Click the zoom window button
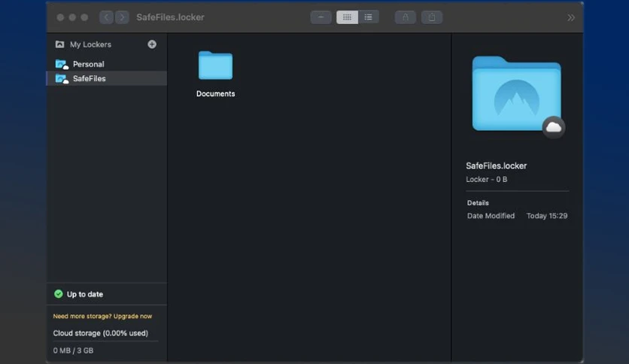Image resolution: width=629 pixels, height=364 pixels. (84, 17)
